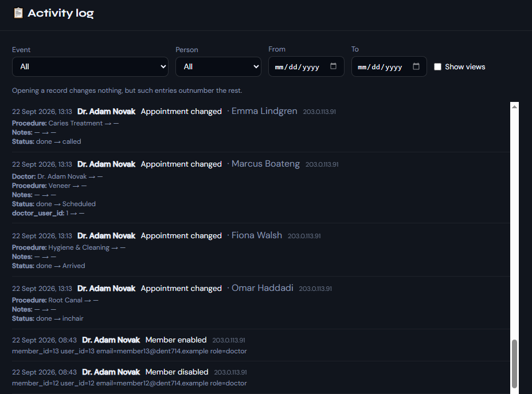Click timestamp of the Member disabled entry
Viewport: 532px width, 394px height.
tap(45, 372)
